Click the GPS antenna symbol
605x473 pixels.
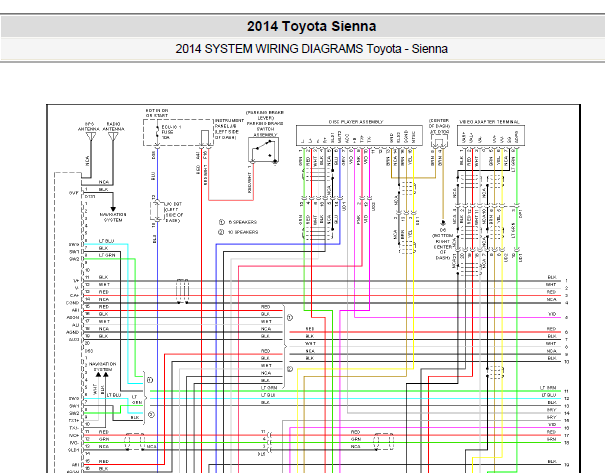point(91,137)
